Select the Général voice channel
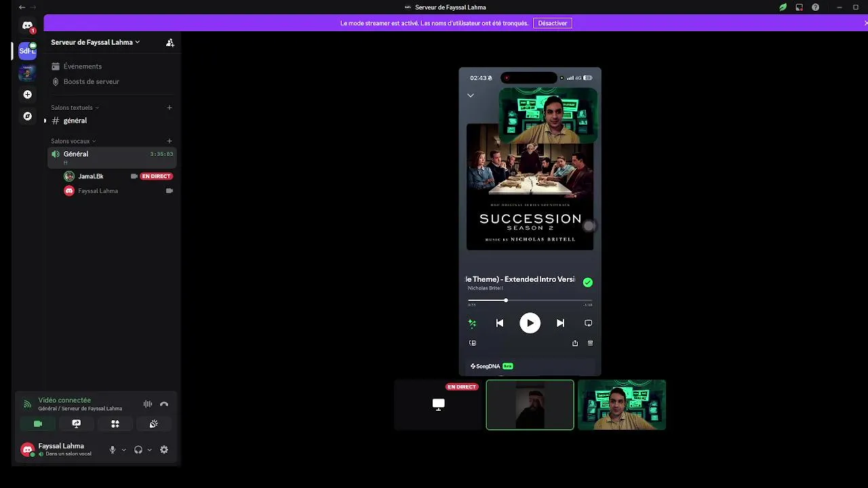Viewport: 868px width, 488px height. (112, 157)
